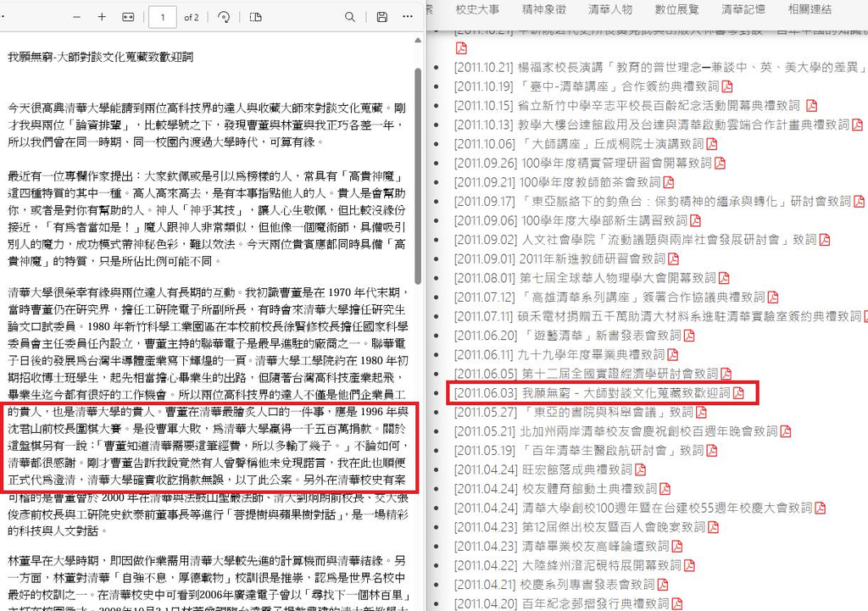The height and width of the screenshot is (611, 868).
Task: Click the page number input field
Action: tap(162, 17)
